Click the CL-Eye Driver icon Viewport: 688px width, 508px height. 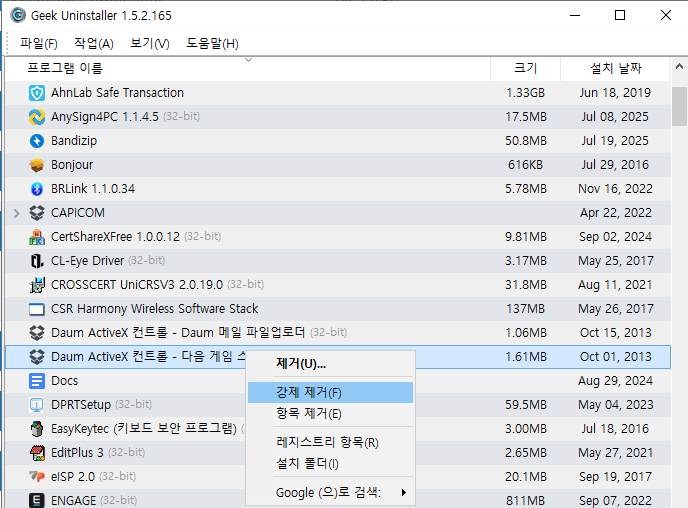coord(37,261)
